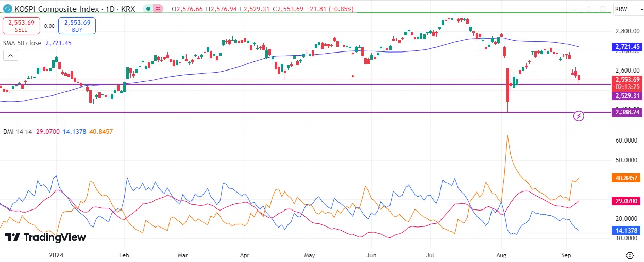
Task: Click the KOSPI symbol logo icon
Action: [7, 9]
